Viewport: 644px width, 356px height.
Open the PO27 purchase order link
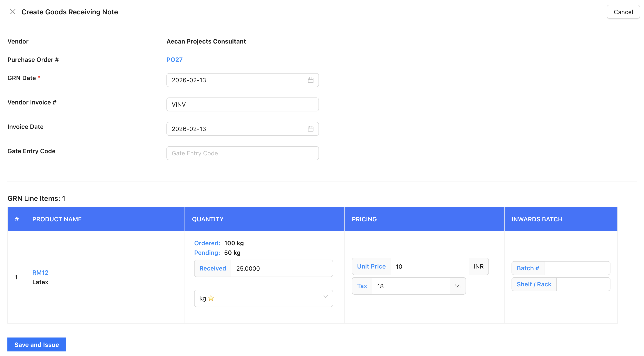tap(174, 60)
